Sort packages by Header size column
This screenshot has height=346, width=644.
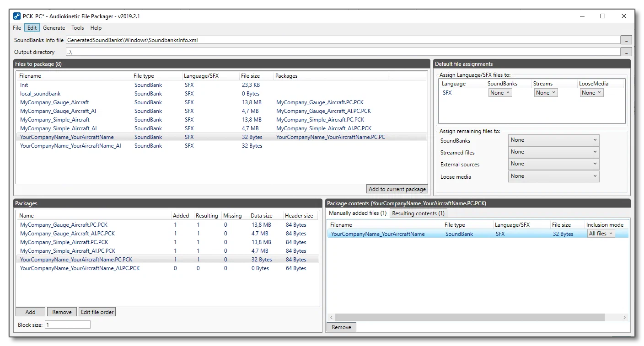pyautogui.click(x=301, y=216)
